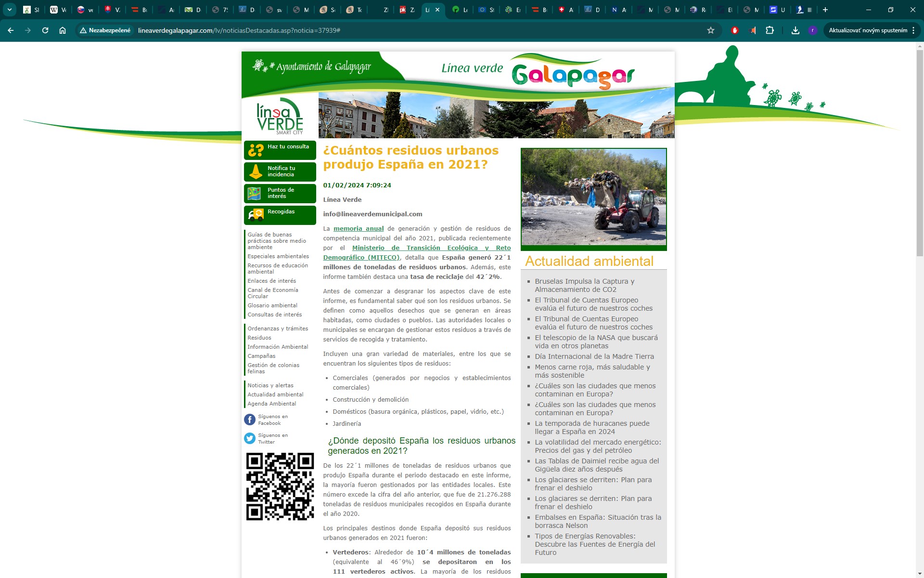
Task: Click the question marks consulta icon
Action: [x=256, y=150]
